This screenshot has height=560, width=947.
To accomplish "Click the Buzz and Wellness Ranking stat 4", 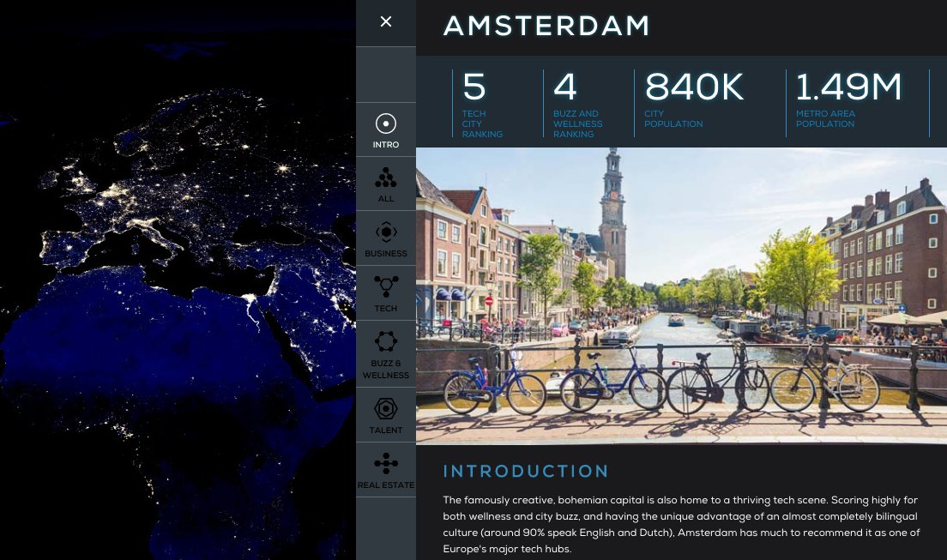I will 565,88.
